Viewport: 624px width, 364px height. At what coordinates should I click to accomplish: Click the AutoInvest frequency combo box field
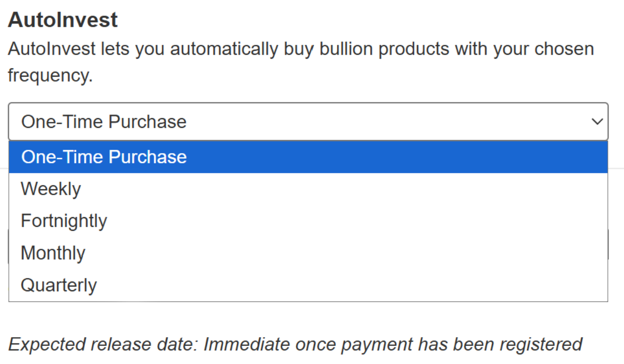308,122
